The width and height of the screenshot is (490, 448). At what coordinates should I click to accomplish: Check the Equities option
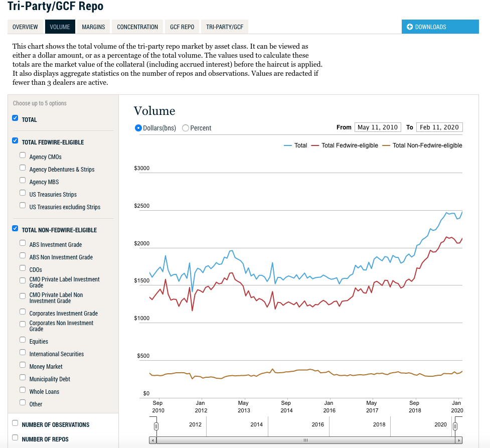tap(23, 340)
